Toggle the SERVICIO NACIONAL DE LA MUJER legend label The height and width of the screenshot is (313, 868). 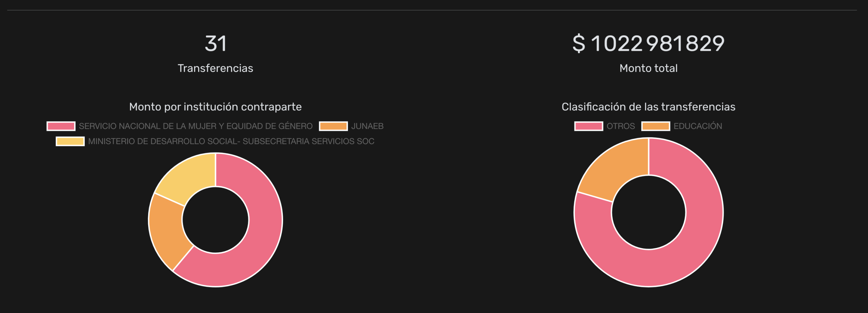tap(196, 126)
